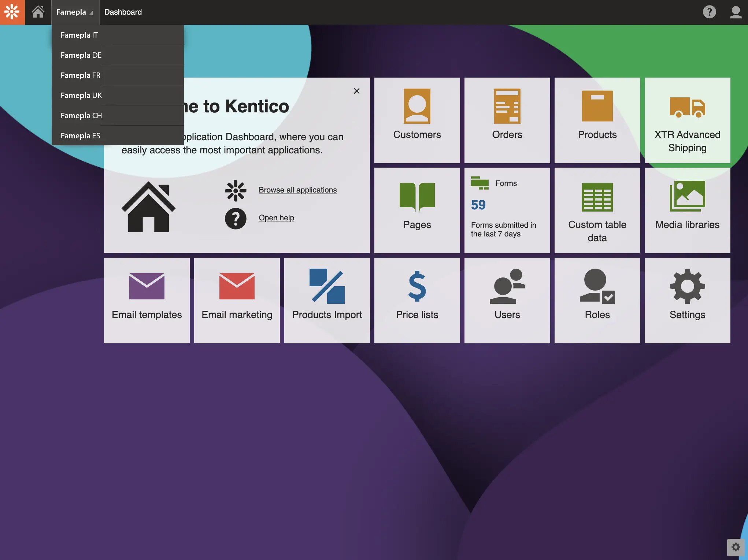Click the Open help link
Screen dimensions: 748x560
click(x=276, y=217)
